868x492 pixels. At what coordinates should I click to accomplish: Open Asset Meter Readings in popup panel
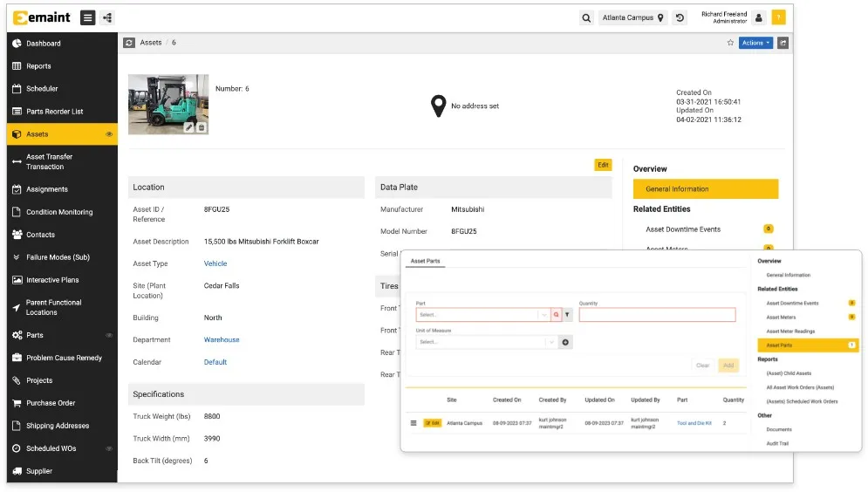(x=790, y=331)
